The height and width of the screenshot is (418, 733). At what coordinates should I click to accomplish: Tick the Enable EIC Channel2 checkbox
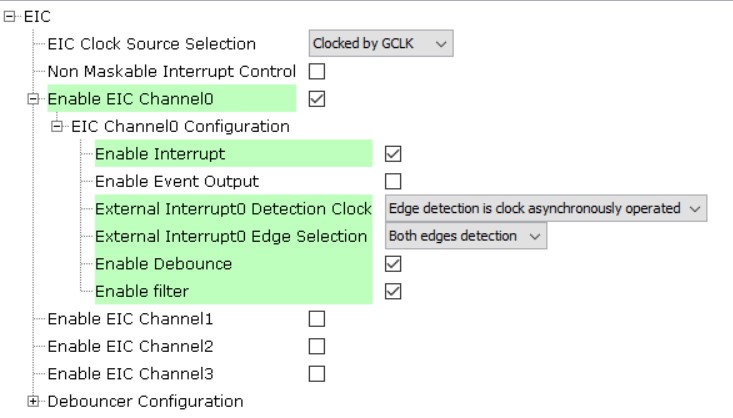(317, 346)
